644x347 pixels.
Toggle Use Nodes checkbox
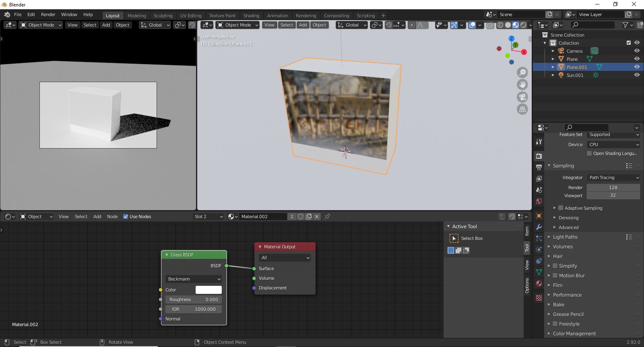[126, 217]
